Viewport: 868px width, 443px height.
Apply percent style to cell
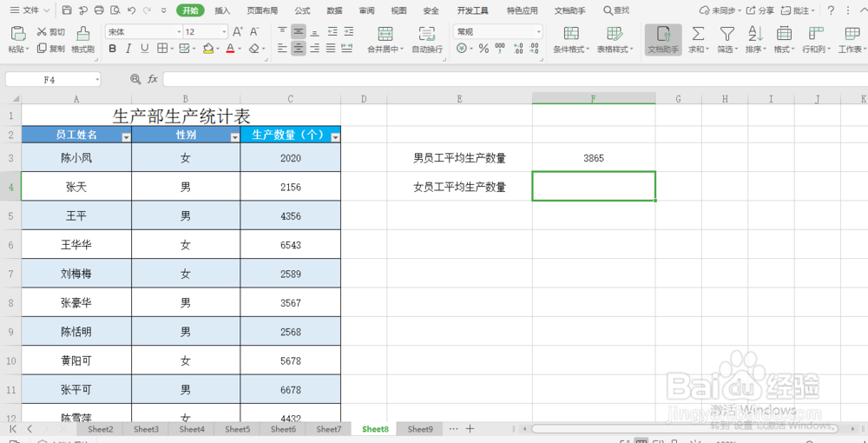click(483, 49)
